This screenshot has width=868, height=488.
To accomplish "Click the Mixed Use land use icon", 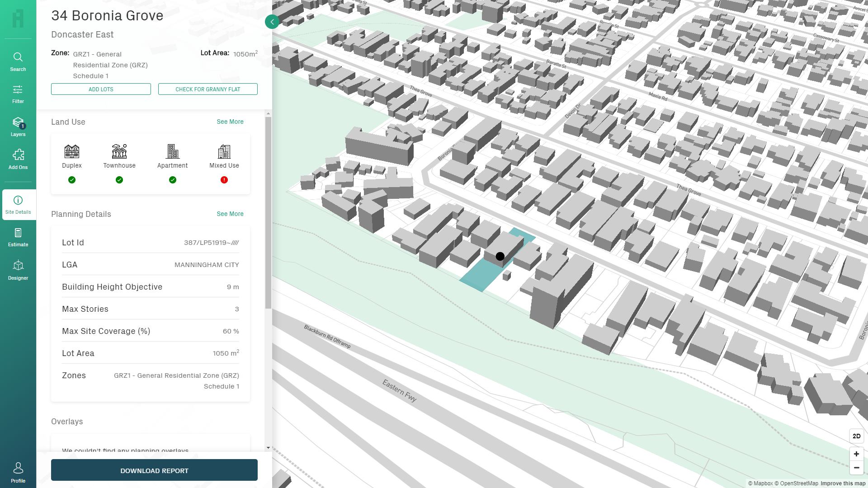I will tap(224, 152).
